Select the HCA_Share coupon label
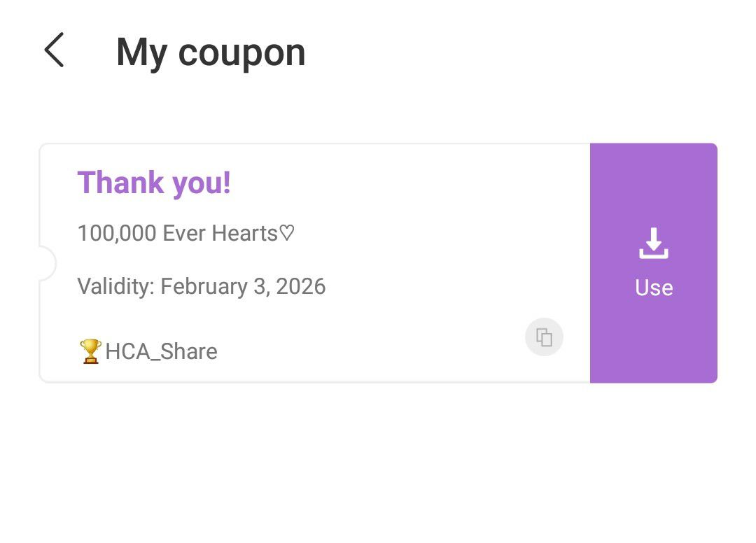Image resolution: width=756 pixels, height=543 pixels. click(161, 351)
